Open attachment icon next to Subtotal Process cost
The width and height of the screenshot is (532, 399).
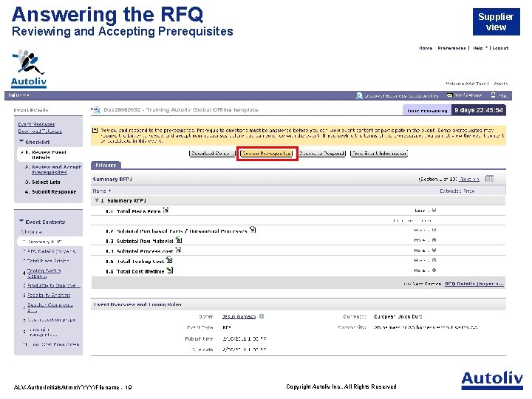[x=178, y=250]
